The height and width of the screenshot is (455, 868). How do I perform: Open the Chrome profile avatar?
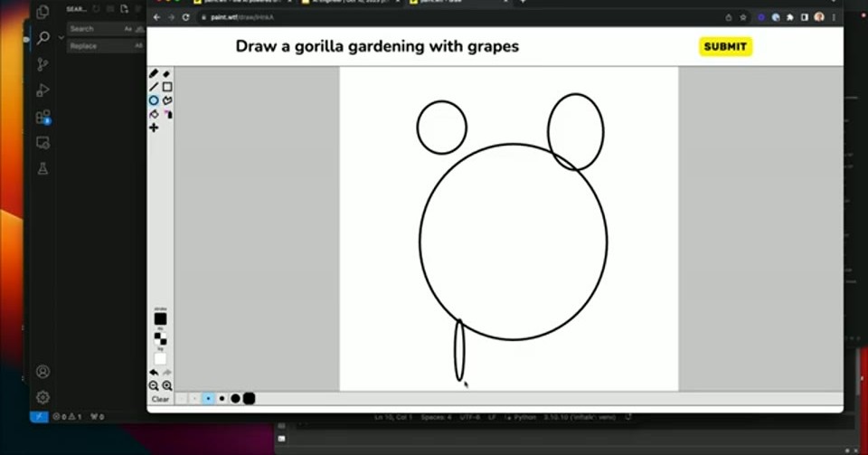click(x=819, y=17)
